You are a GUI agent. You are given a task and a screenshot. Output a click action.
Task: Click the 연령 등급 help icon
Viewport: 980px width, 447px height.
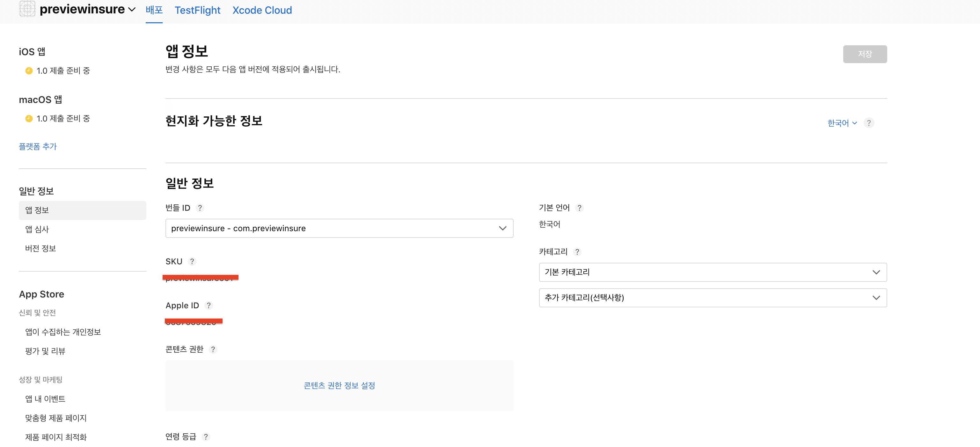click(x=206, y=437)
